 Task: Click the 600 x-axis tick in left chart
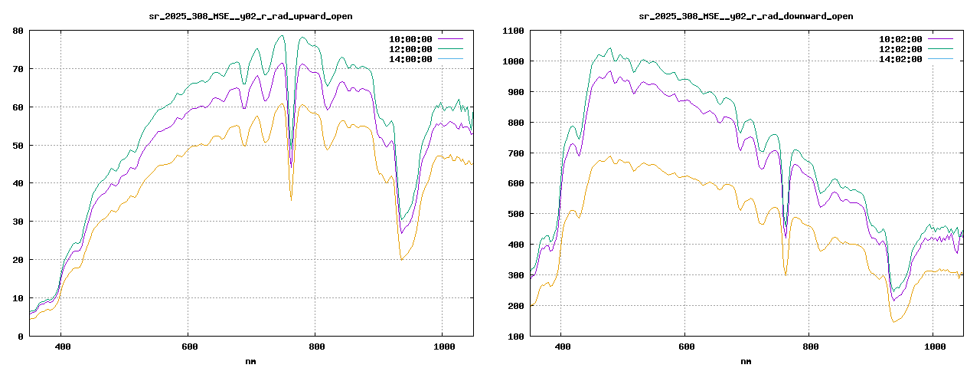(x=188, y=347)
